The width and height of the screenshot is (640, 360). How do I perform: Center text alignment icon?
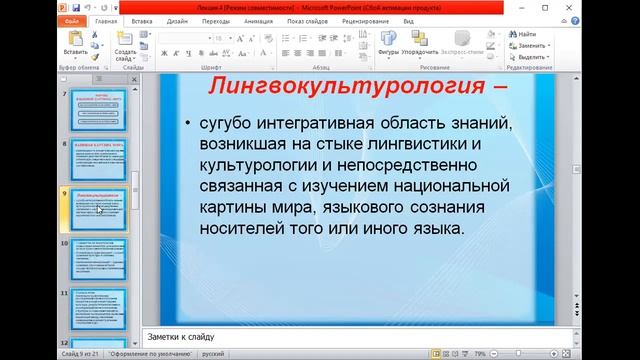click(298, 53)
